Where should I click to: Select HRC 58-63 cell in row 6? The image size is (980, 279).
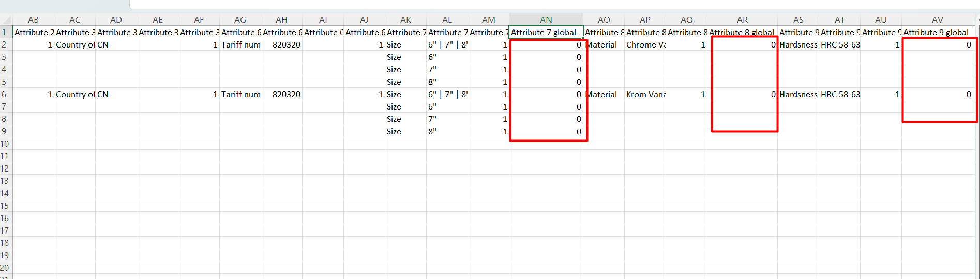(839, 94)
